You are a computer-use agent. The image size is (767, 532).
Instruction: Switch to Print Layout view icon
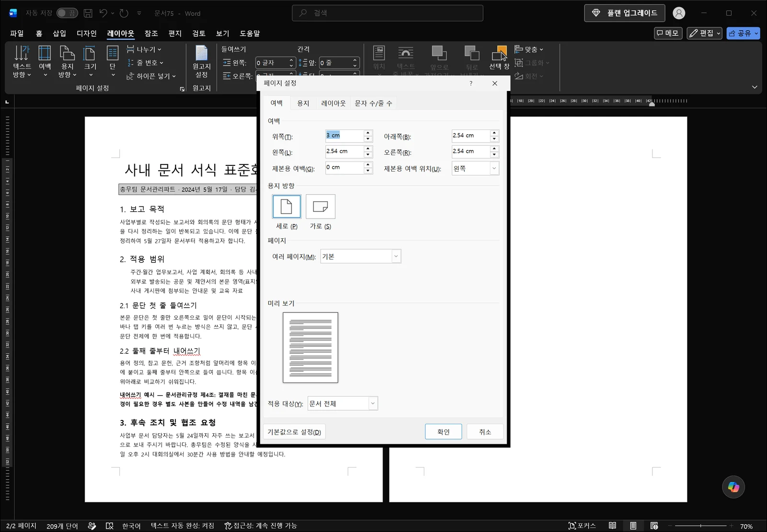point(633,526)
